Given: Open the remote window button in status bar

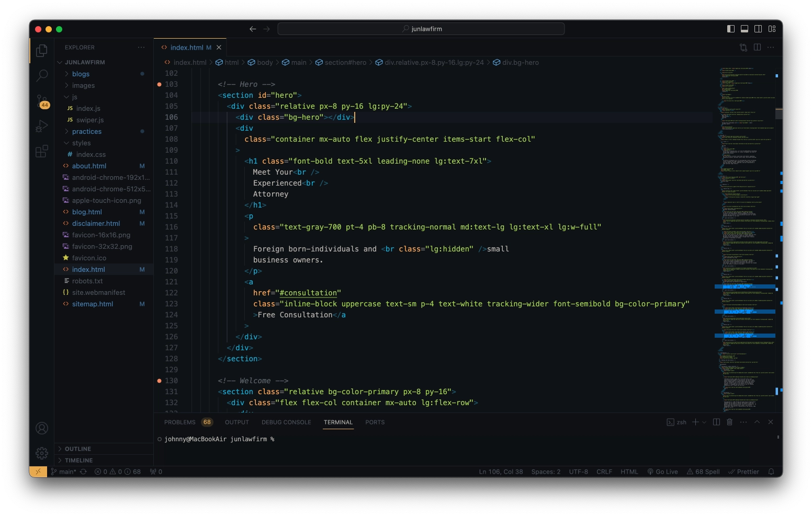Looking at the screenshot, I should [x=38, y=472].
